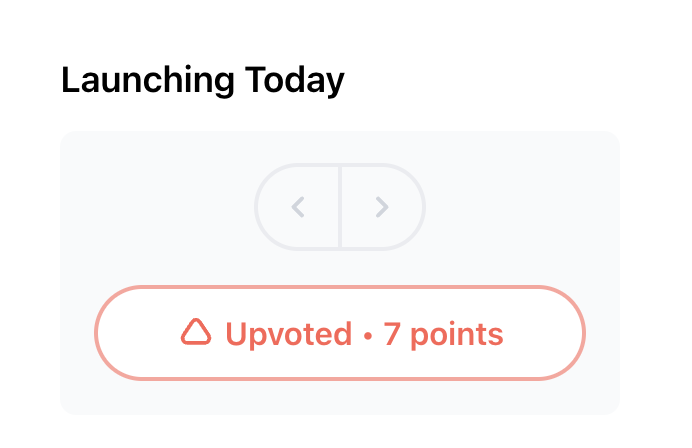
Task: Click the Launching Today heading
Action: [202, 80]
